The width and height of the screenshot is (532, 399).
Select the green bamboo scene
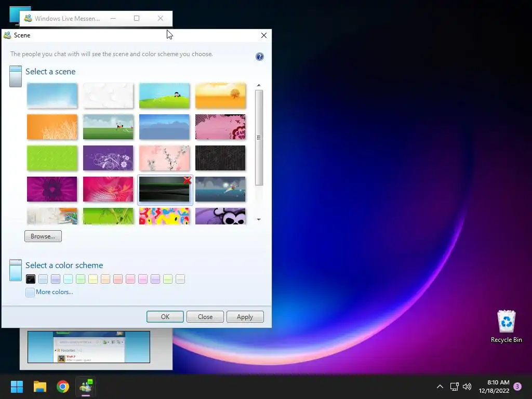108,216
